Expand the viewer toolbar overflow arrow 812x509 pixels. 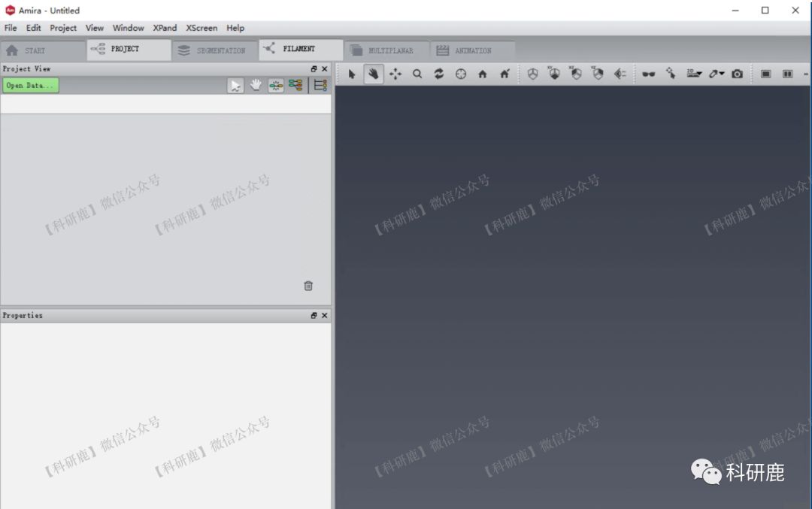click(x=806, y=74)
